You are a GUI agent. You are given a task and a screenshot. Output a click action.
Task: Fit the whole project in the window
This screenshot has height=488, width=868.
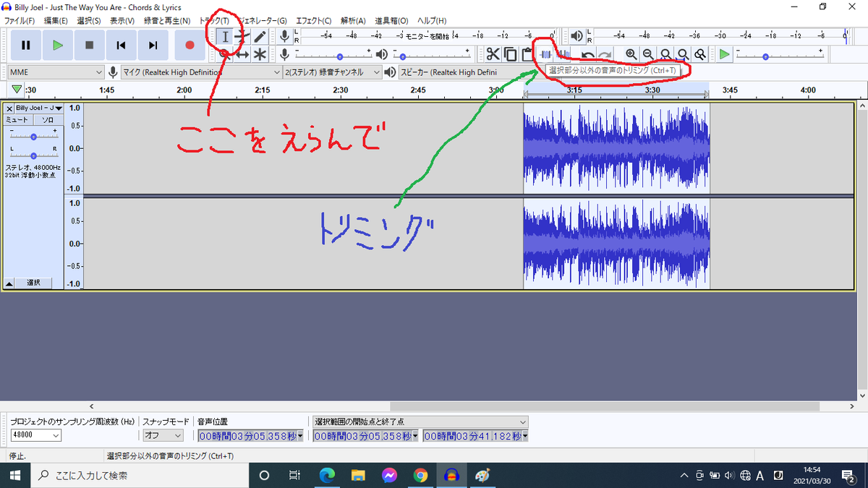pos(683,54)
